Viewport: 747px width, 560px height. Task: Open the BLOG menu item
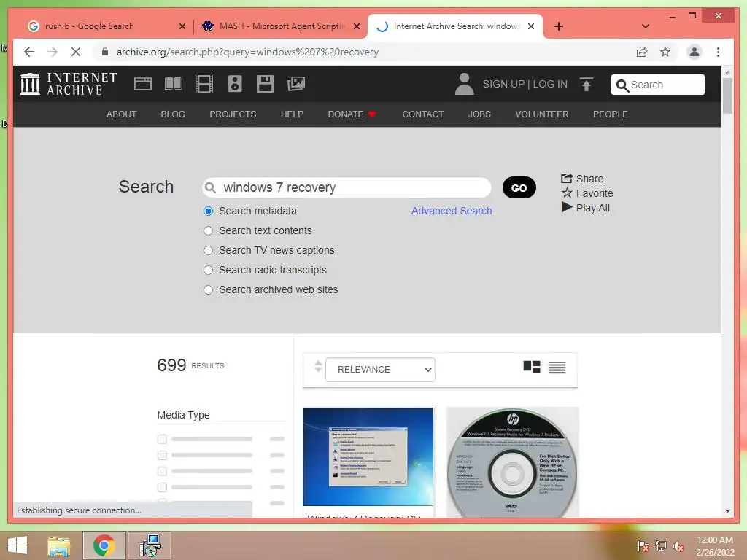tap(173, 114)
